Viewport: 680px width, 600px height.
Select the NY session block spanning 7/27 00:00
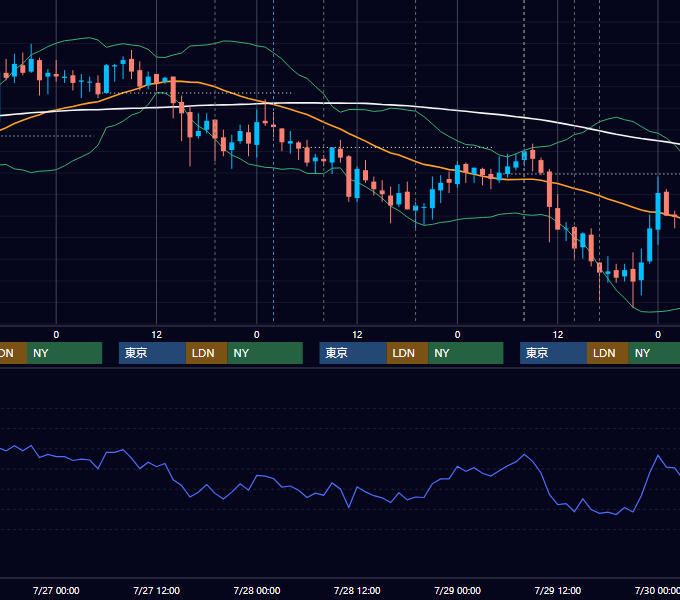click(x=64, y=353)
